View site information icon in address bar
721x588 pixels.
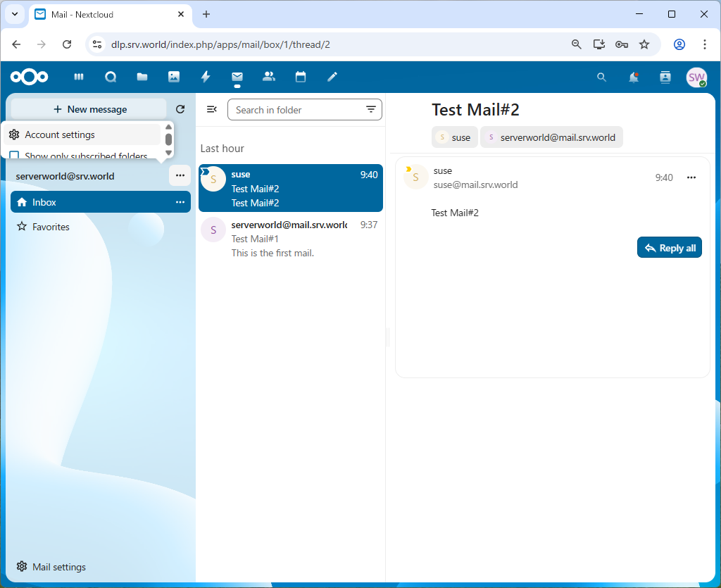tap(97, 44)
